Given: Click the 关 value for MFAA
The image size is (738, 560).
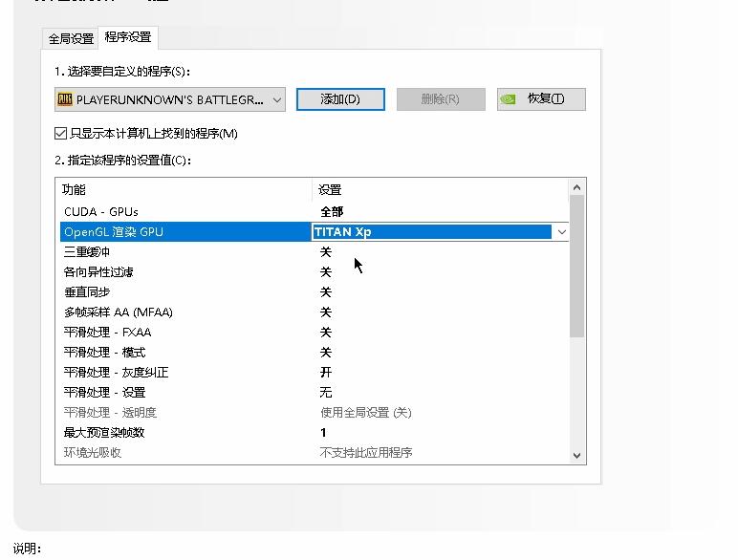Looking at the screenshot, I should [326, 312].
